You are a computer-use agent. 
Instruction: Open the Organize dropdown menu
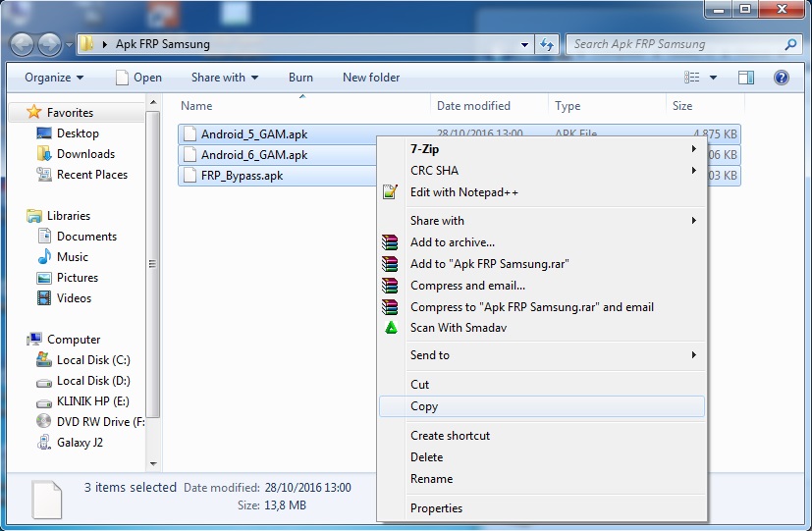click(x=54, y=78)
